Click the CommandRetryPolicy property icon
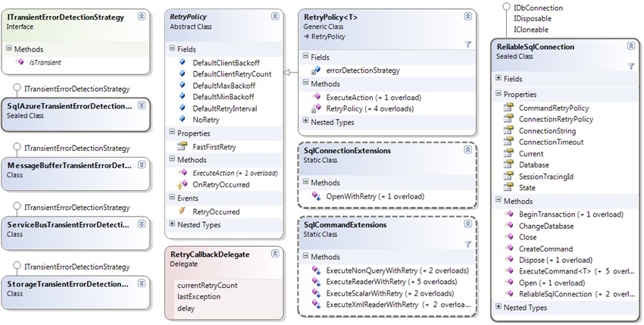Image resolution: width=644 pixels, height=325 pixels. click(508, 108)
